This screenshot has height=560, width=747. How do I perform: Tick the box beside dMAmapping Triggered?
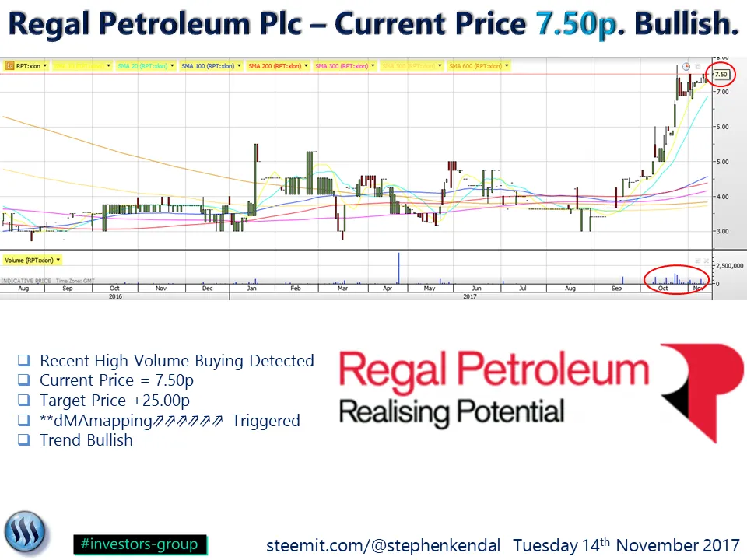click(24, 419)
